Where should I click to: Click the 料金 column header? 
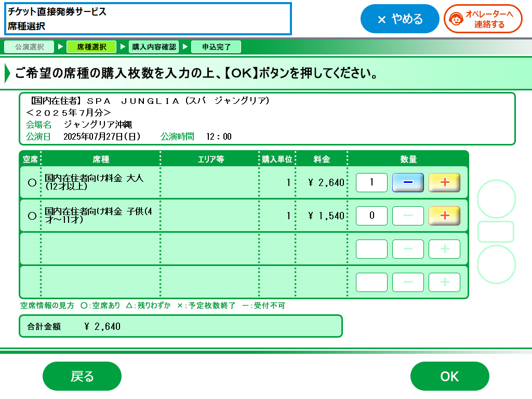tap(322, 159)
